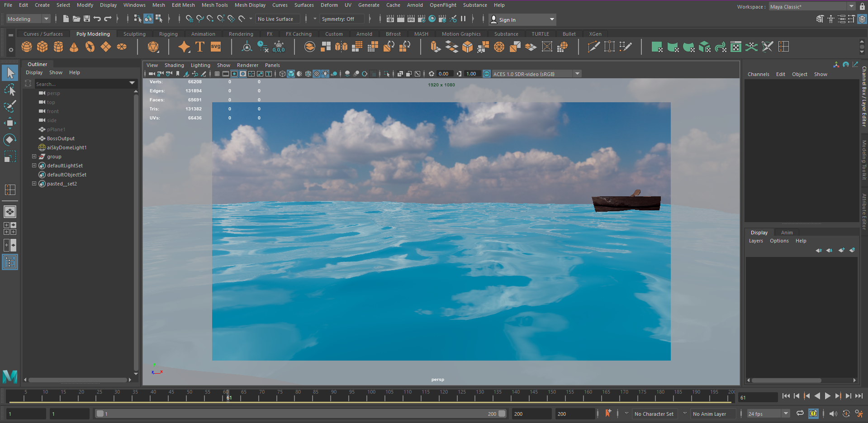Play animation forwards
The height and width of the screenshot is (423, 868).
pos(827,396)
